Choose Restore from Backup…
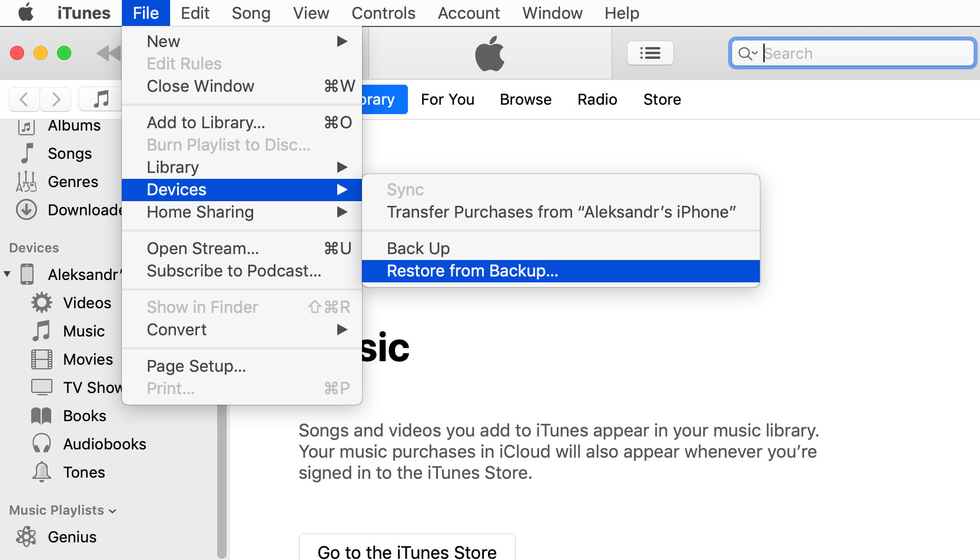Screen dimensions: 980x560 click(561, 271)
